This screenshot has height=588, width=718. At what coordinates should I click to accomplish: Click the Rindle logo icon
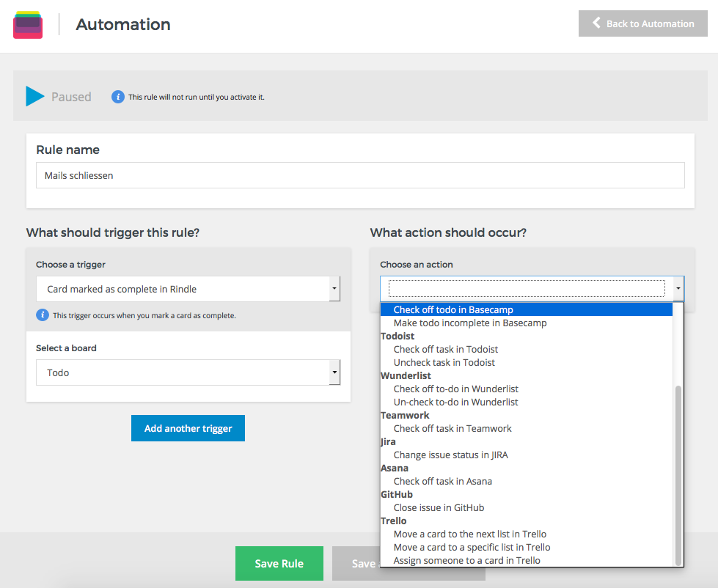[x=28, y=25]
